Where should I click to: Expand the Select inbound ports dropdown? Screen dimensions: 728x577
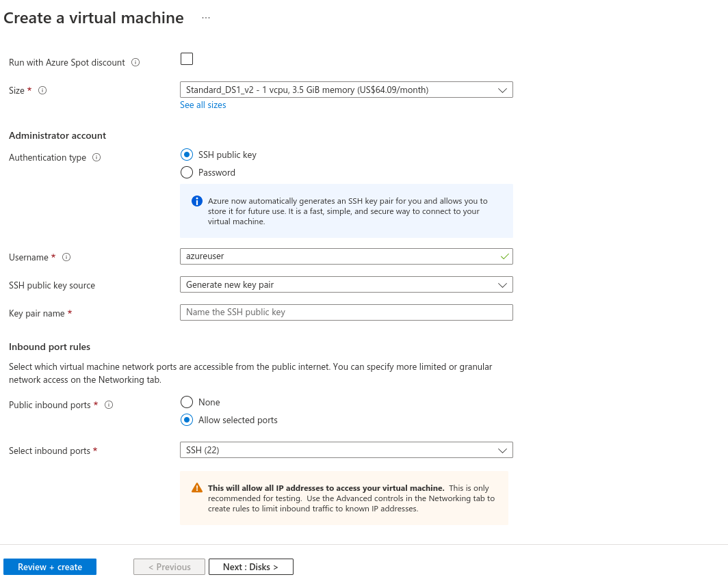346,450
